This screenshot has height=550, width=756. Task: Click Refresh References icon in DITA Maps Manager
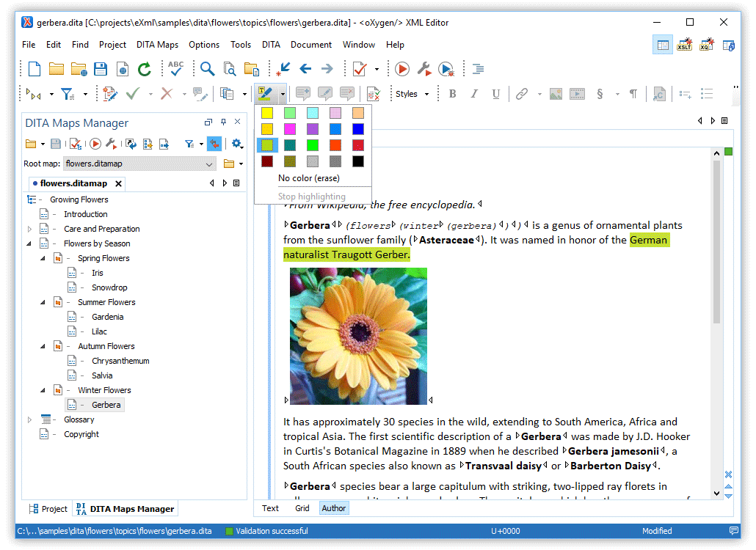131,144
